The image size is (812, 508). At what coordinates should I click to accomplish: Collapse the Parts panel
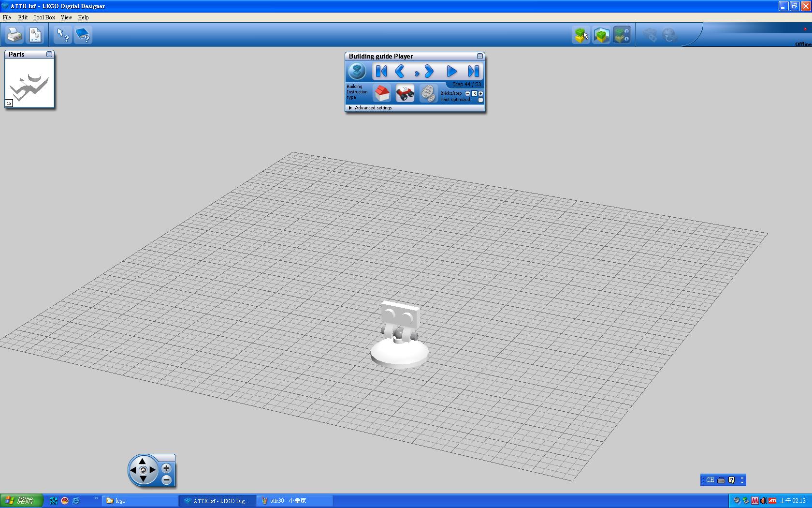click(49, 54)
